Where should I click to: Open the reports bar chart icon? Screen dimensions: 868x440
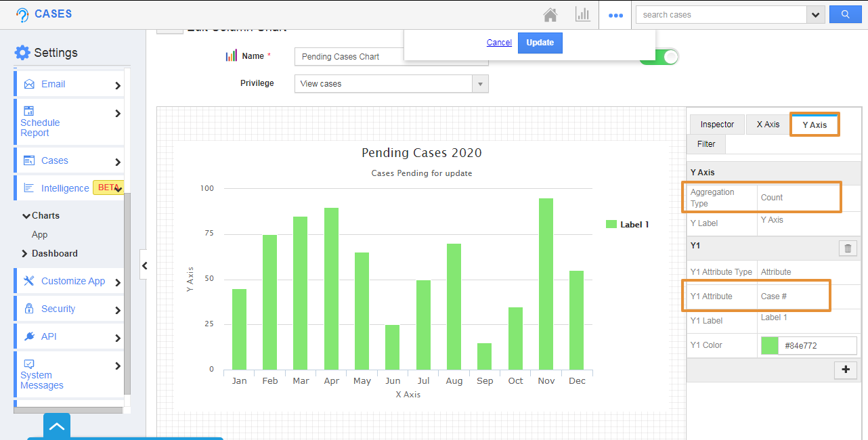582,15
